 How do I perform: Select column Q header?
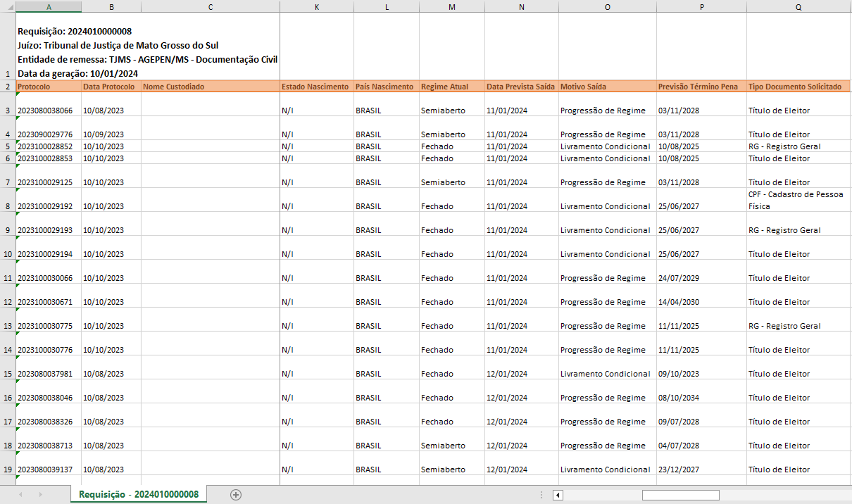tap(798, 7)
